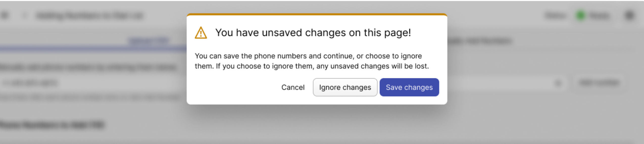This screenshot has height=144, width=644.
Task: Click the green status indicator dot
Action: [581, 16]
